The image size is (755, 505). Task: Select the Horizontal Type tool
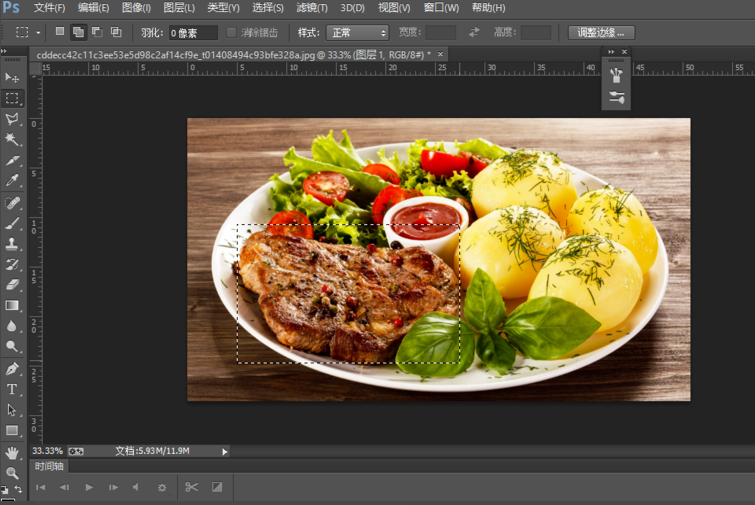click(12, 389)
